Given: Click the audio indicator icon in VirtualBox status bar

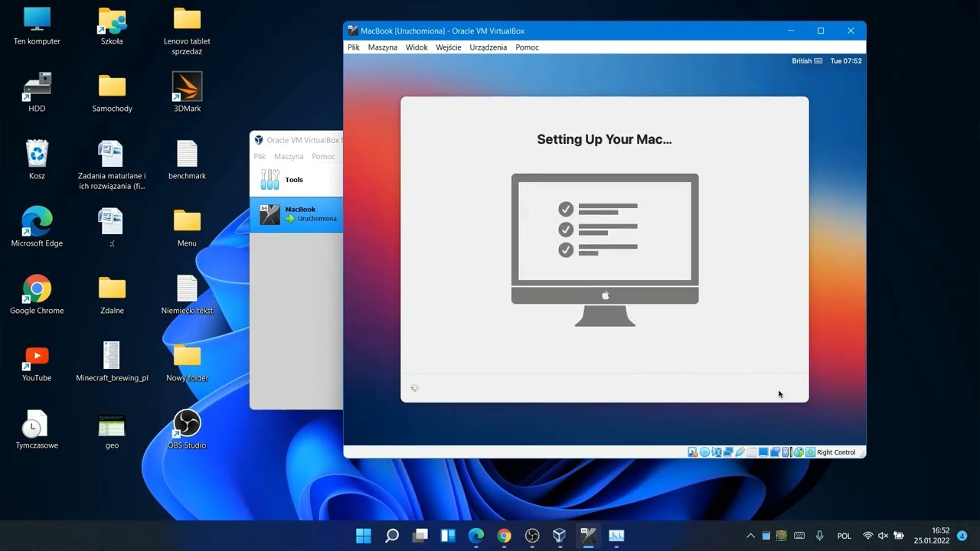Looking at the screenshot, I should click(717, 452).
